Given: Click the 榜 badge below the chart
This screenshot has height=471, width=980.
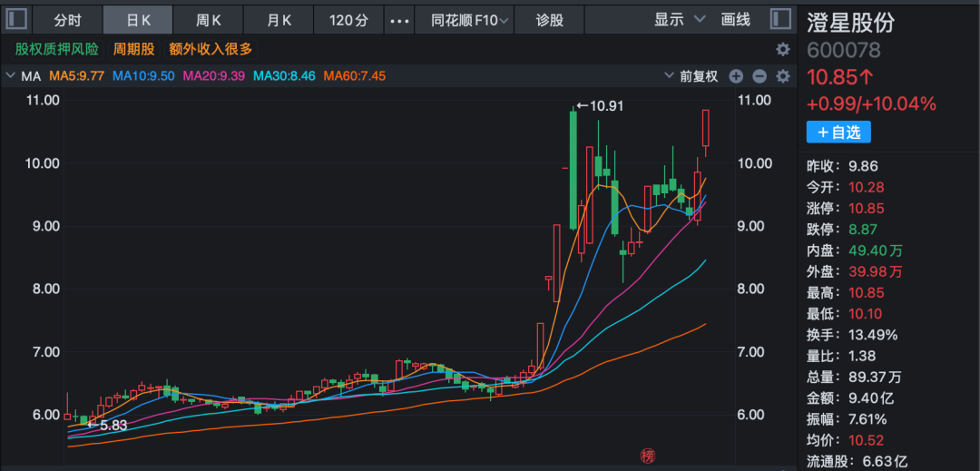Looking at the screenshot, I should point(647,454).
